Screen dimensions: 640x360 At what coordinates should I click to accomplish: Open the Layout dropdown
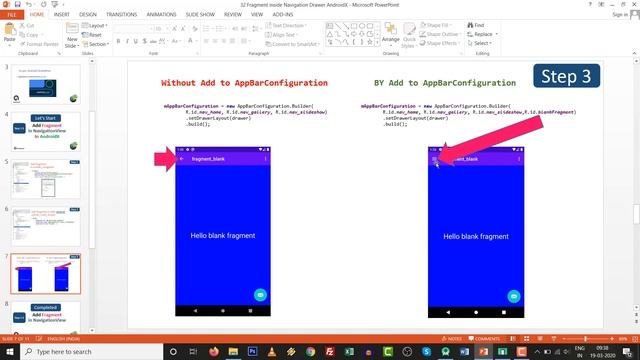click(95, 25)
